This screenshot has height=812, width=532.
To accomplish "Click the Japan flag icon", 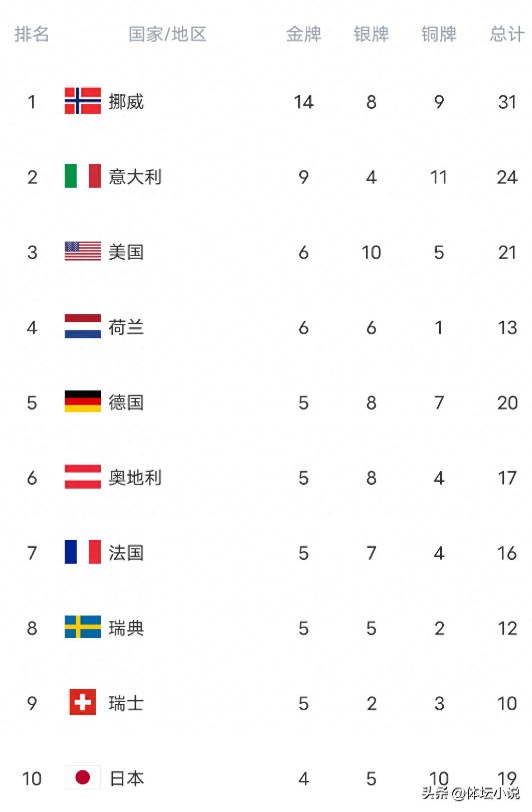I will (83, 778).
